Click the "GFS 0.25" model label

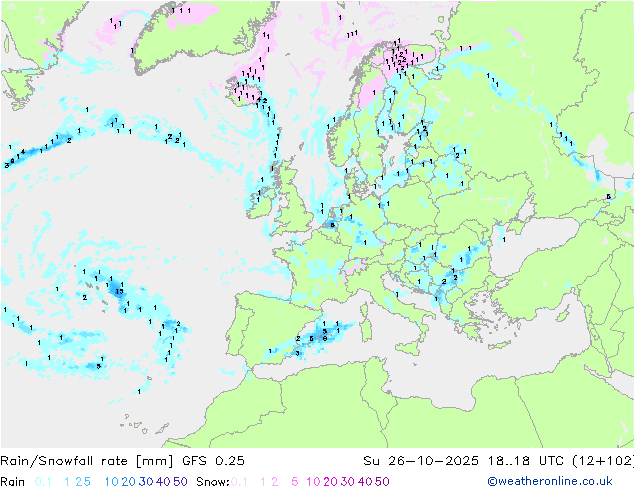(x=213, y=461)
